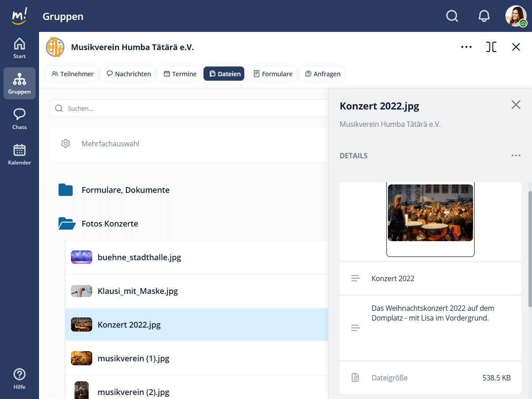532x399 pixels.
Task: Select musikverein (1).jpg file
Action: click(197, 358)
